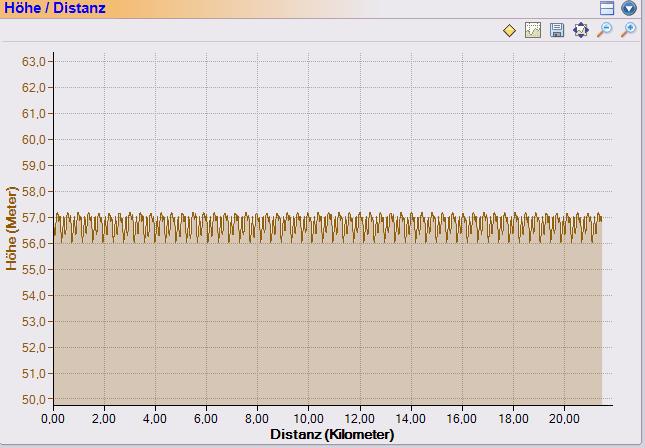Click the yellow diamond marker icon
Screen dimensions: 645x448
509,31
